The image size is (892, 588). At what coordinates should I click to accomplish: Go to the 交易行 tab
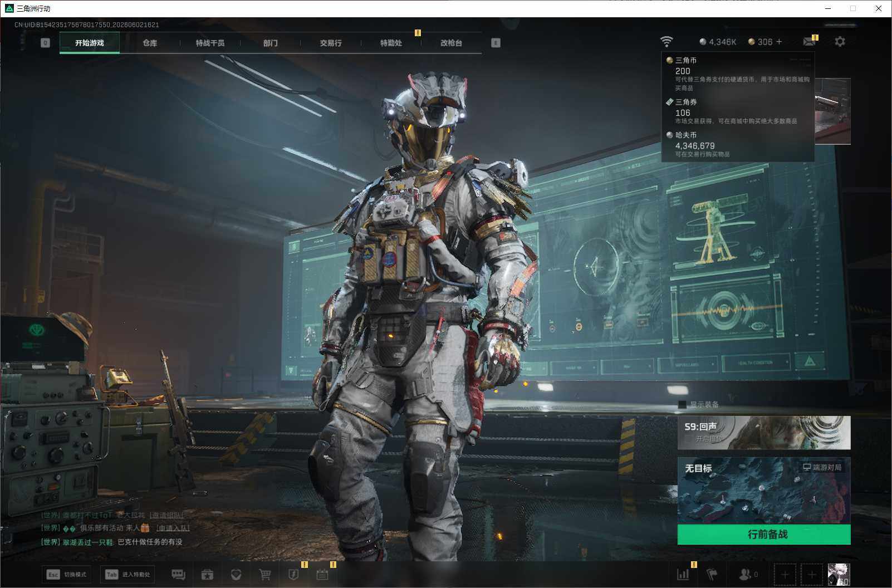[331, 43]
